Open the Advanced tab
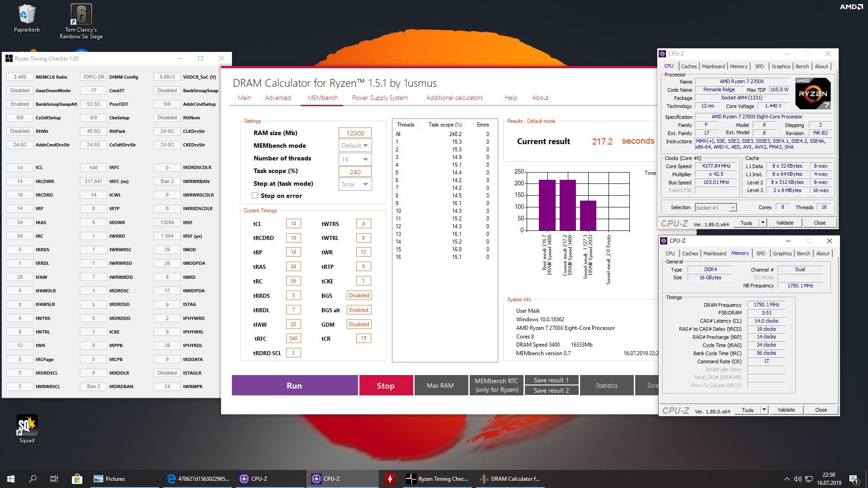868x488 pixels. pyautogui.click(x=278, y=98)
